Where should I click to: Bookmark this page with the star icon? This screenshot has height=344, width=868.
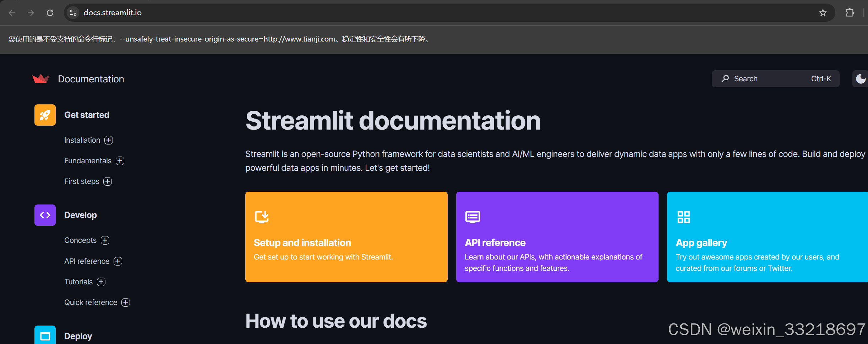[823, 13]
